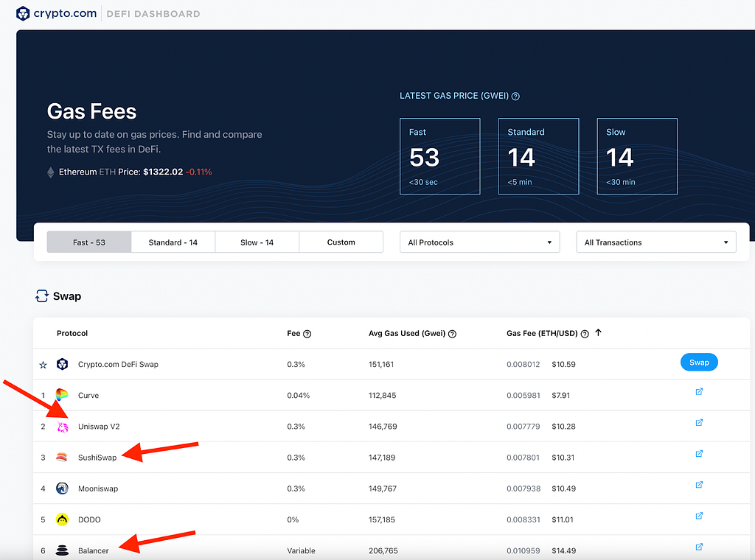
Task: Click the Uniswap V2 protocol name
Action: pos(99,426)
